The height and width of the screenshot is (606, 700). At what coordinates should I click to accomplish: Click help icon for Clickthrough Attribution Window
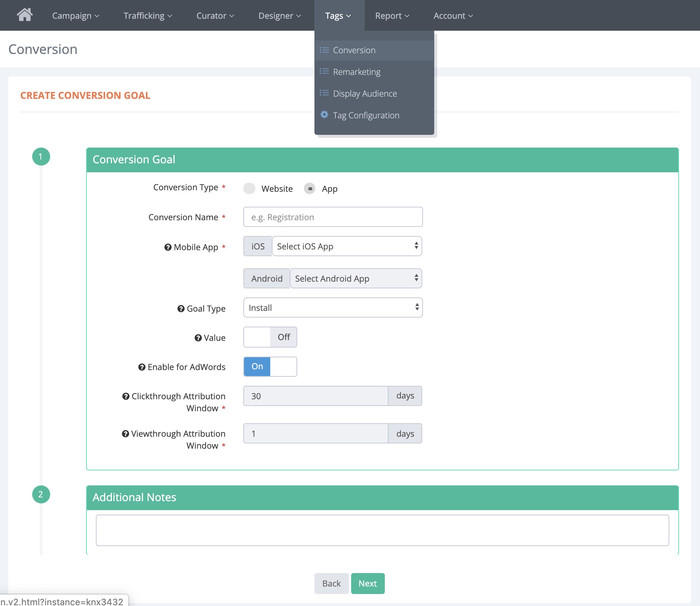(126, 396)
